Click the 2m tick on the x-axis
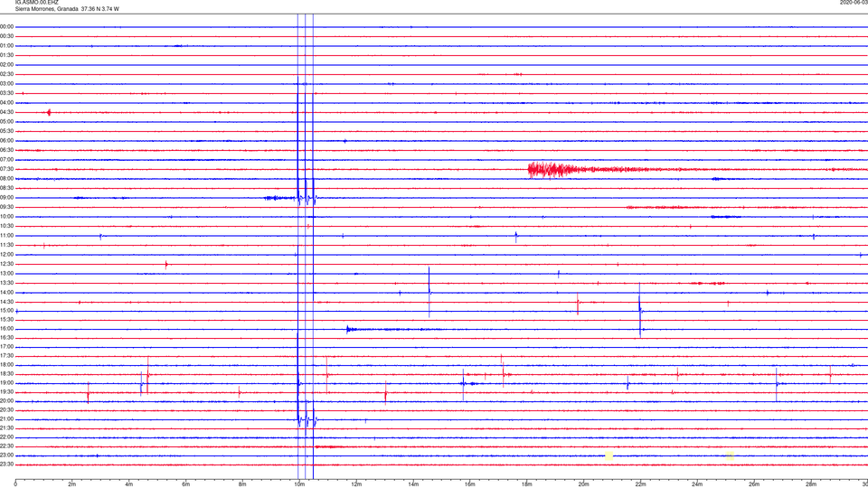 pos(72,484)
